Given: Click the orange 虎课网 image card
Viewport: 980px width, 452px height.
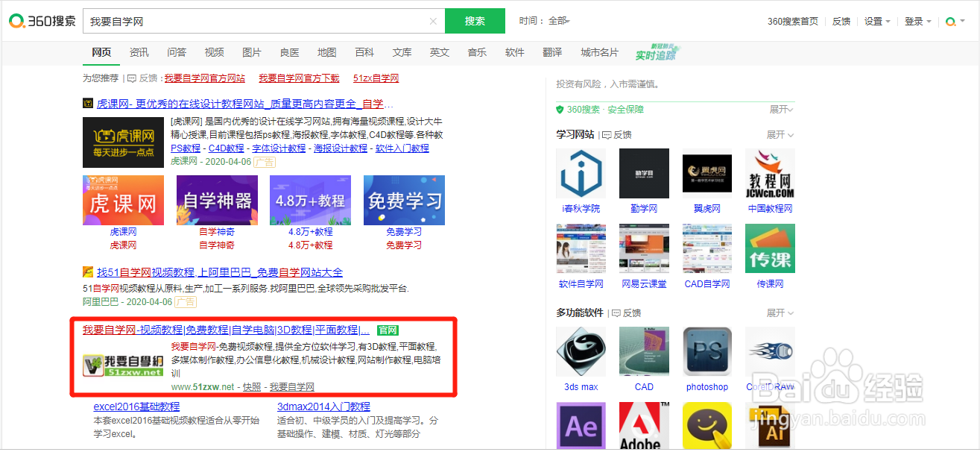Looking at the screenshot, I should tap(124, 200).
